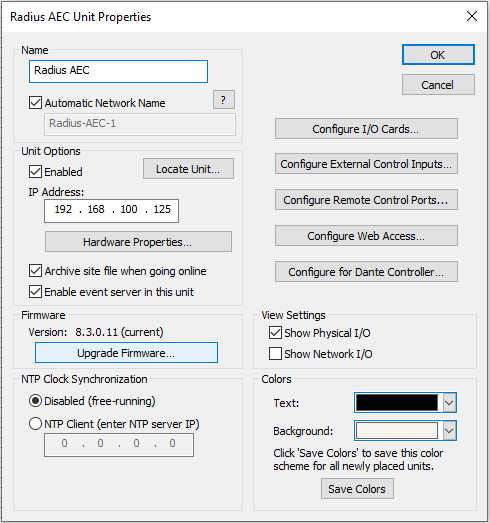Click the firmware version text 8.3.0.11 (current)
The height and width of the screenshot is (523, 490).
point(119,332)
